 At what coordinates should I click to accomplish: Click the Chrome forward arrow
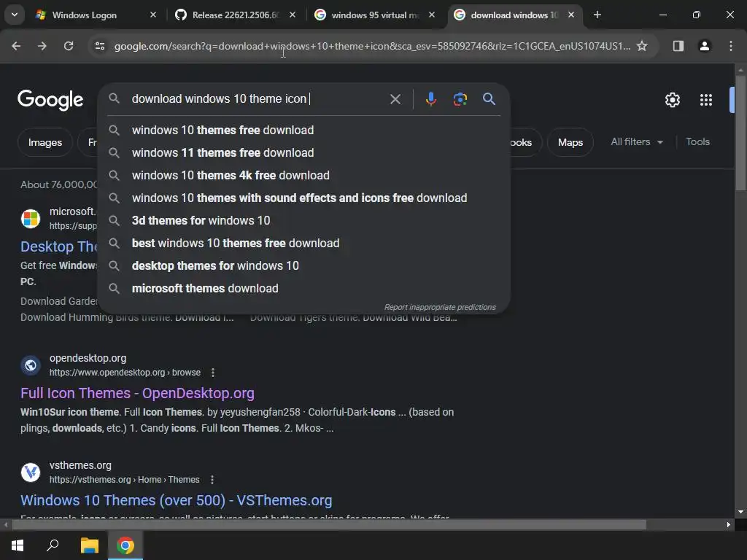pyautogui.click(x=42, y=46)
